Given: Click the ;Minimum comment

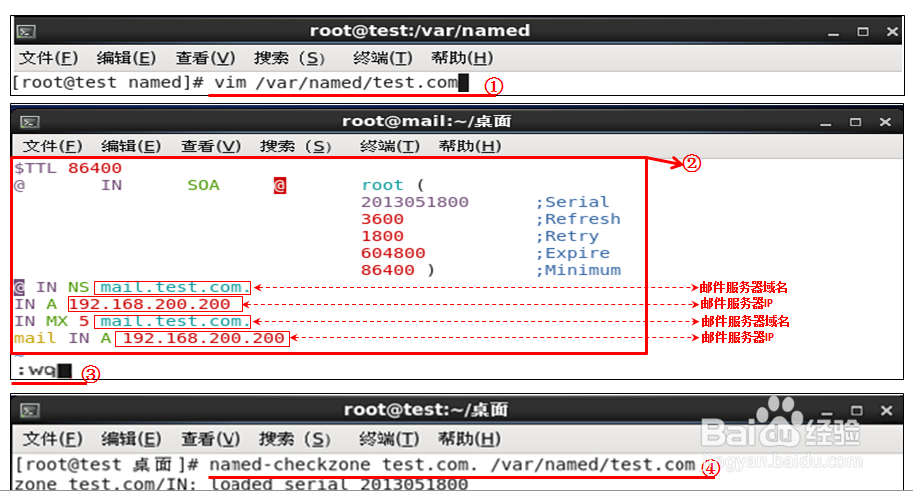Looking at the screenshot, I should point(578,270).
